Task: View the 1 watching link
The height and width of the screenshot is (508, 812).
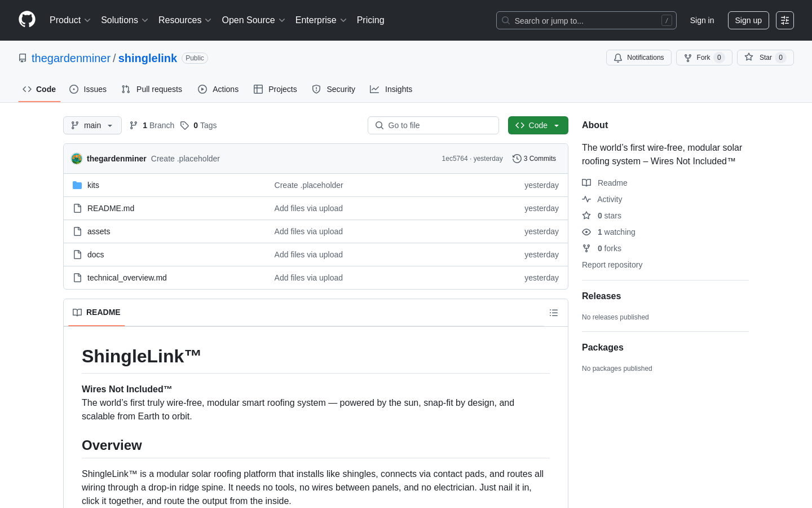Action: 608,232
